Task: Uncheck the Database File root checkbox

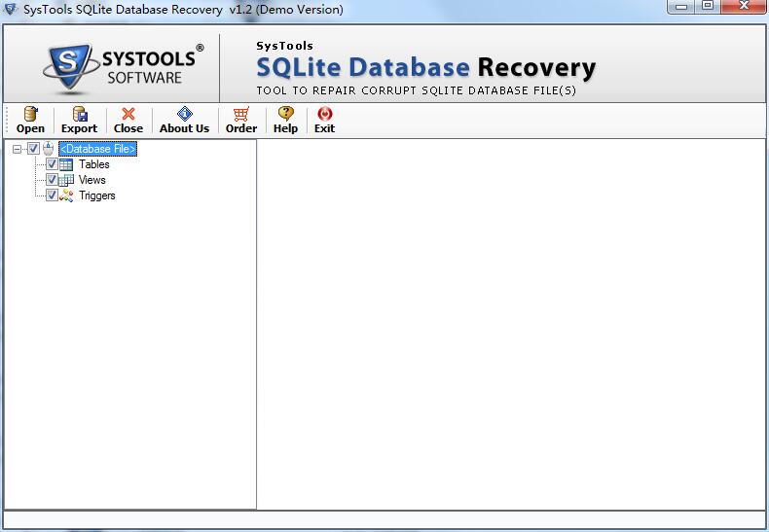Action: pyautogui.click(x=33, y=149)
